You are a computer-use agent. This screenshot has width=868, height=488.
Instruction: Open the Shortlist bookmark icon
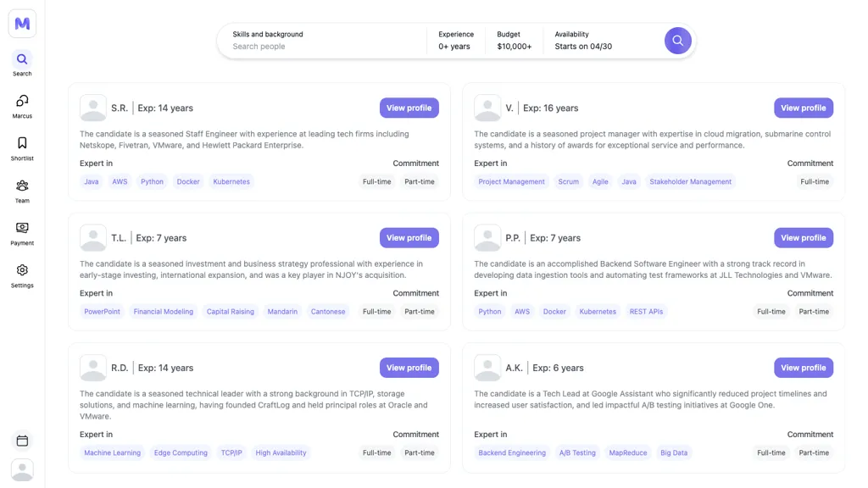tap(21, 144)
